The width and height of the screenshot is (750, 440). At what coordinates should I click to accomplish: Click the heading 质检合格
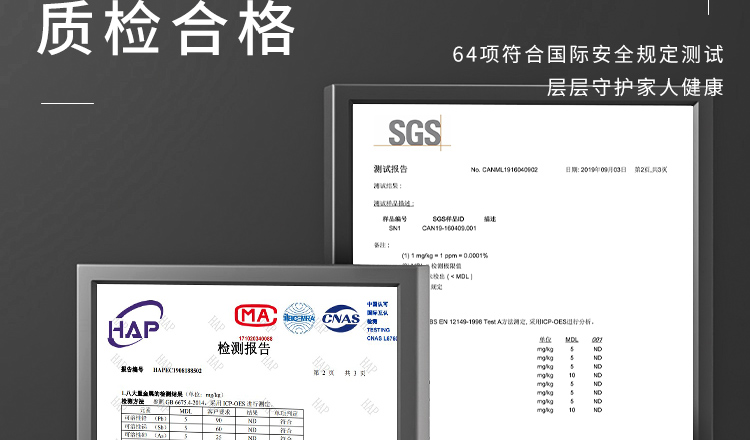click(166, 28)
